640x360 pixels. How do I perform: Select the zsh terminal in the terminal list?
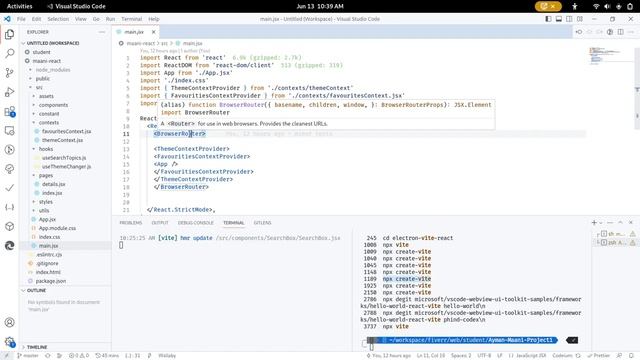(x=616, y=242)
